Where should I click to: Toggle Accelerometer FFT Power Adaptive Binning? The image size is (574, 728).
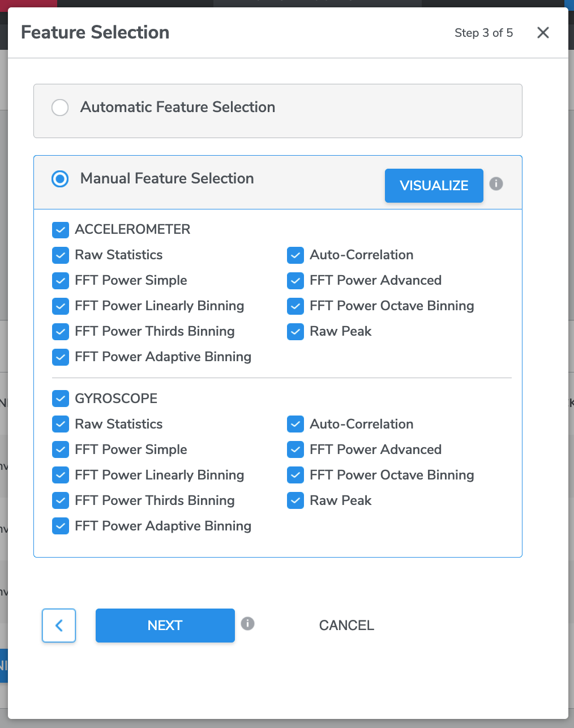[61, 357]
